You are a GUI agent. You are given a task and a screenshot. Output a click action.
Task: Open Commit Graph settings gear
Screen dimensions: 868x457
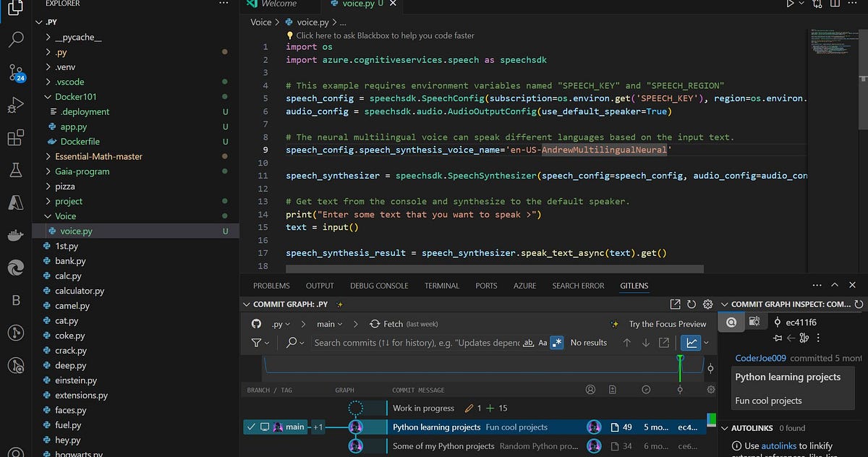click(708, 304)
